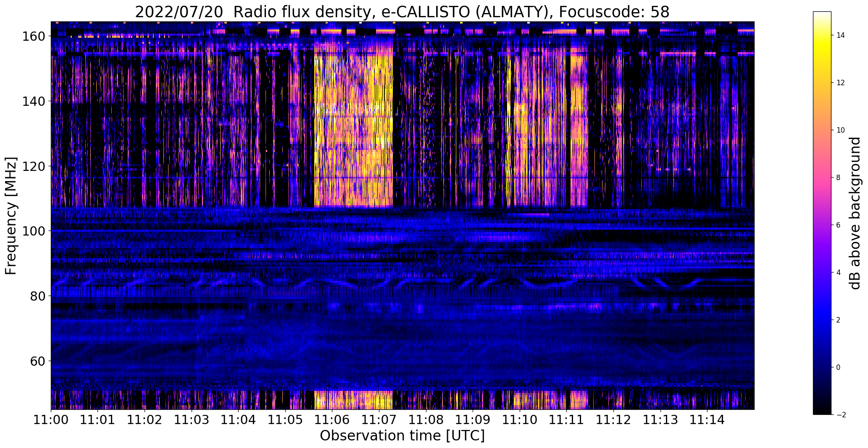Click the colorbar tick label 4

(839, 272)
